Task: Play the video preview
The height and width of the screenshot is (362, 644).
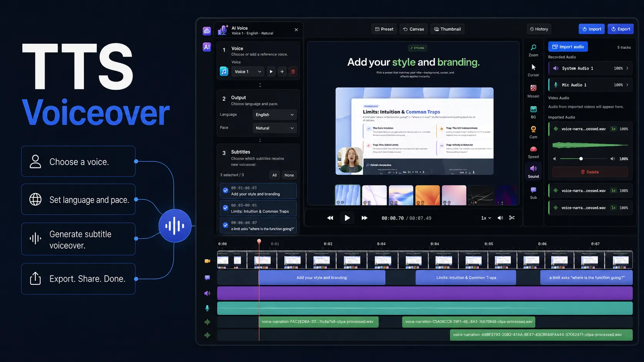Action: coord(347,218)
